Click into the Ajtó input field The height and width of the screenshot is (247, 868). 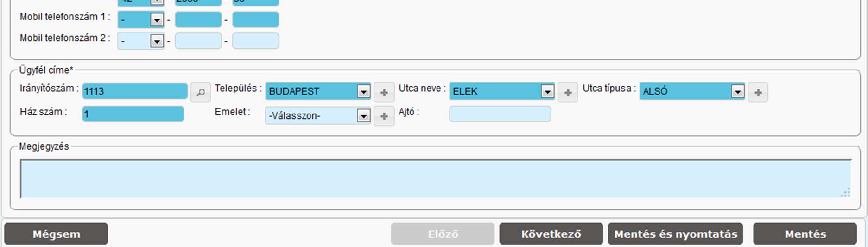click(x=500, y=114)
